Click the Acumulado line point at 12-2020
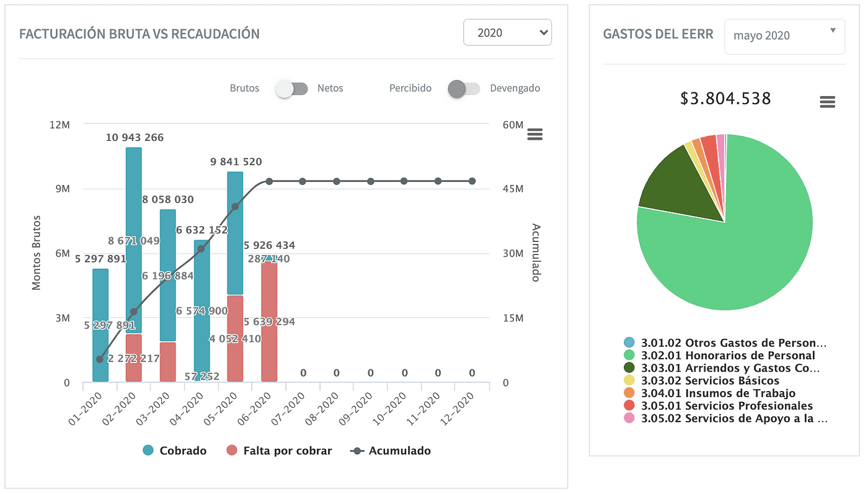 (472, 181)
